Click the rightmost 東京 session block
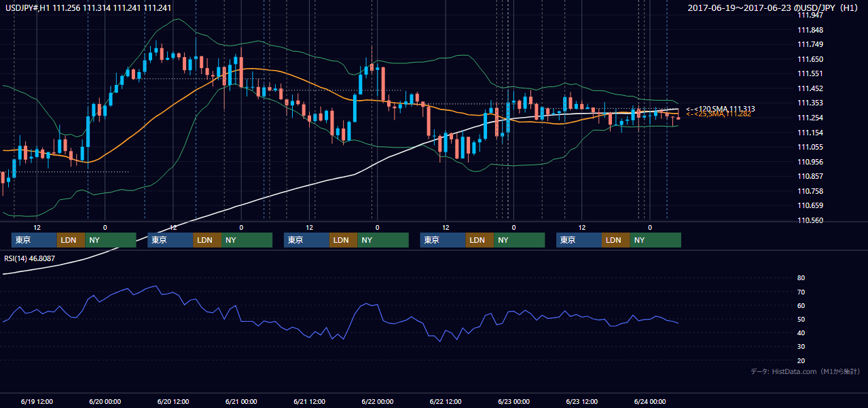 pyautogui.click(x=579, y=240)
